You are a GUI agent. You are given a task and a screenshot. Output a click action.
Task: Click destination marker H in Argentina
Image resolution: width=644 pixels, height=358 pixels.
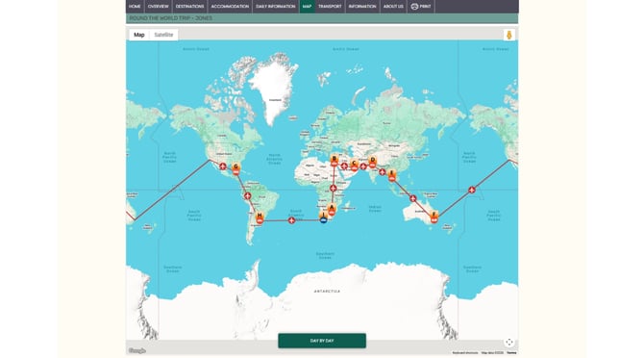pyautogui.click(x=260, y=217)
